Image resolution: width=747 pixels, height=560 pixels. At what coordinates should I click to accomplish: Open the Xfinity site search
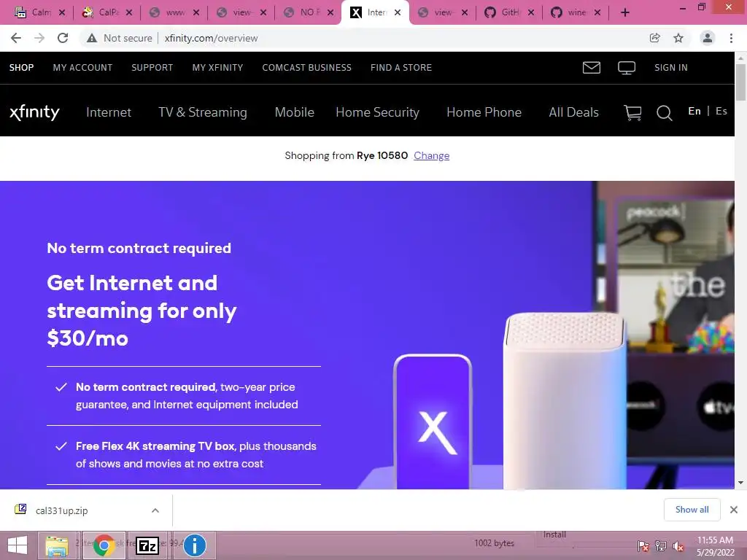coord(664,113)
